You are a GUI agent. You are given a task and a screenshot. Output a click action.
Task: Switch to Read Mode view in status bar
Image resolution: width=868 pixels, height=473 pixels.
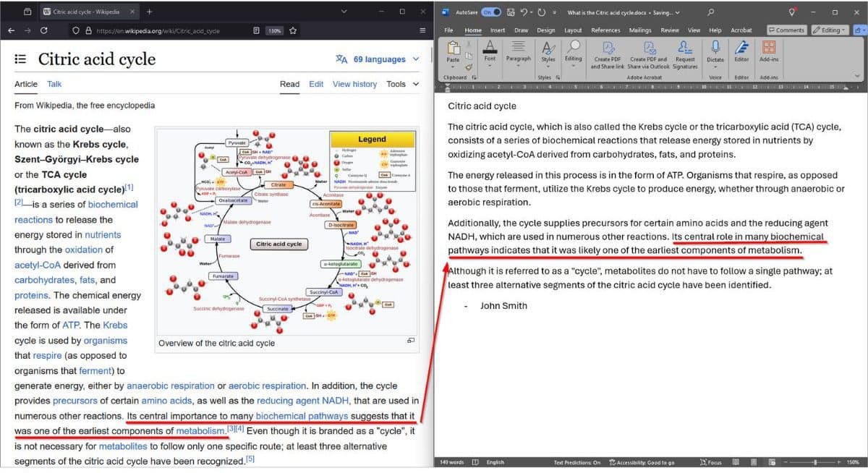tap(736, 462)
